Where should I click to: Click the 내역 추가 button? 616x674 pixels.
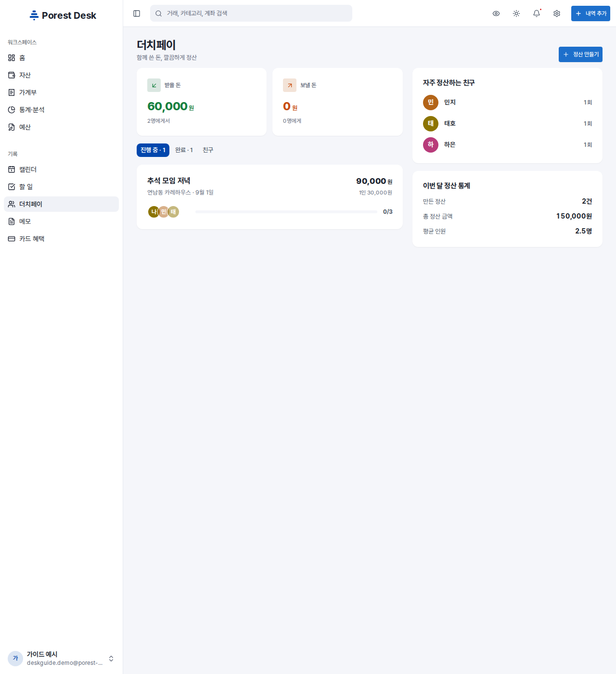pos(590,13)
